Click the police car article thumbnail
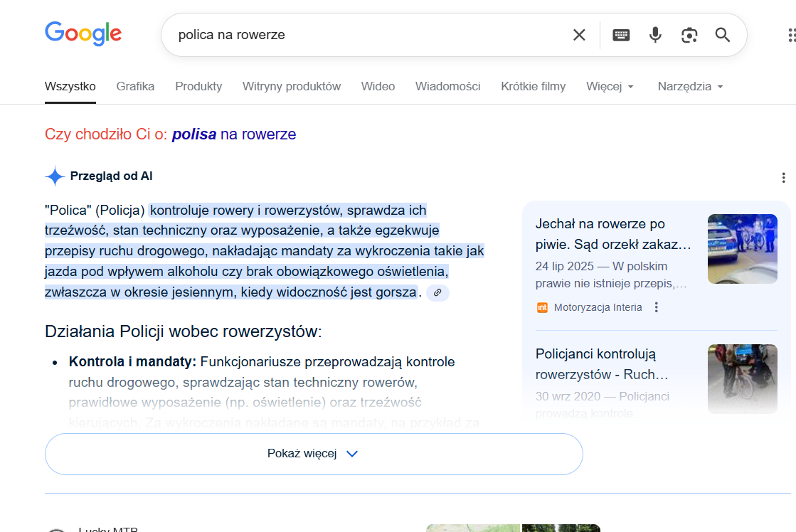Screen dimensions: 796x532 pyautogui.click(x=742, y=249)
